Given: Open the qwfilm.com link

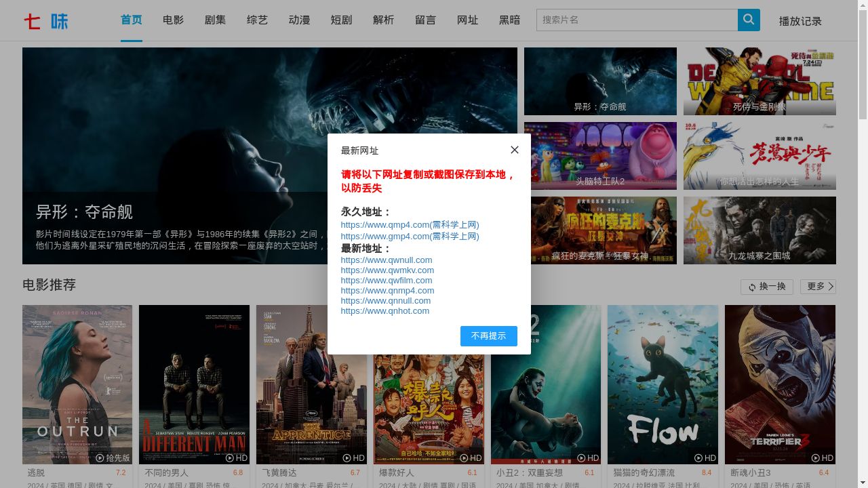Looking at the screenshot, I should [x=387, y=280].
